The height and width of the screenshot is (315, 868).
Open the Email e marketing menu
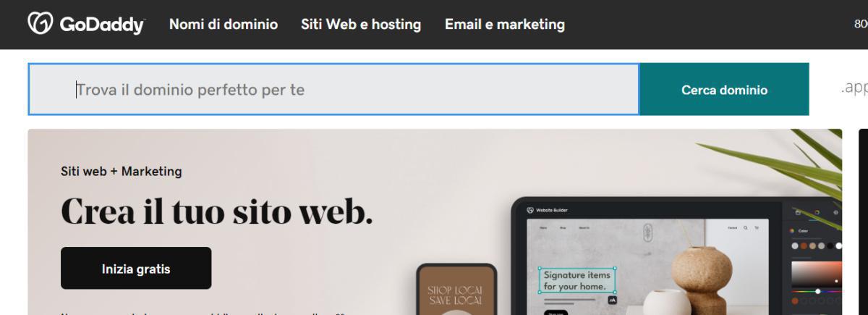pos(505,24)
